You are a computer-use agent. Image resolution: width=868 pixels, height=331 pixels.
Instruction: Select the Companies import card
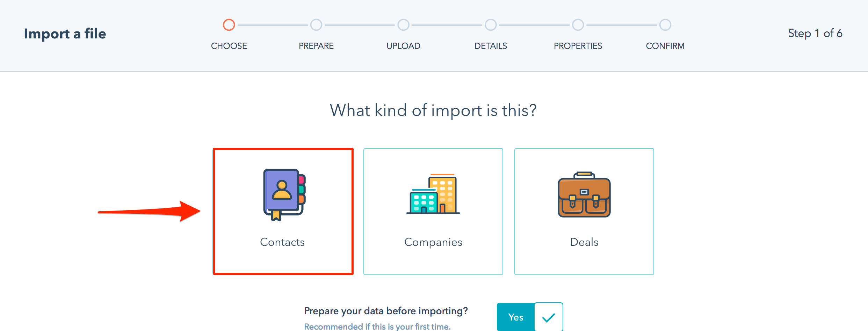click(x=433, y=211)
